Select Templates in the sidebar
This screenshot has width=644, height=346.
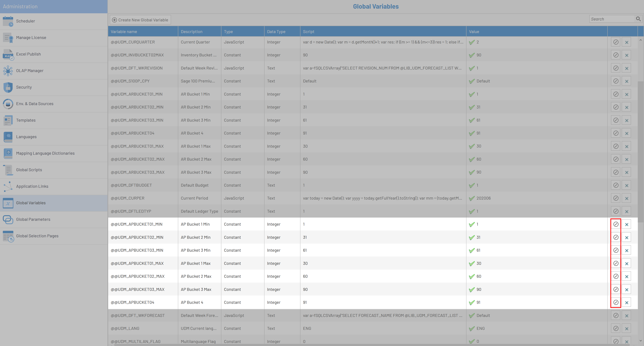(x=54, y=120)
